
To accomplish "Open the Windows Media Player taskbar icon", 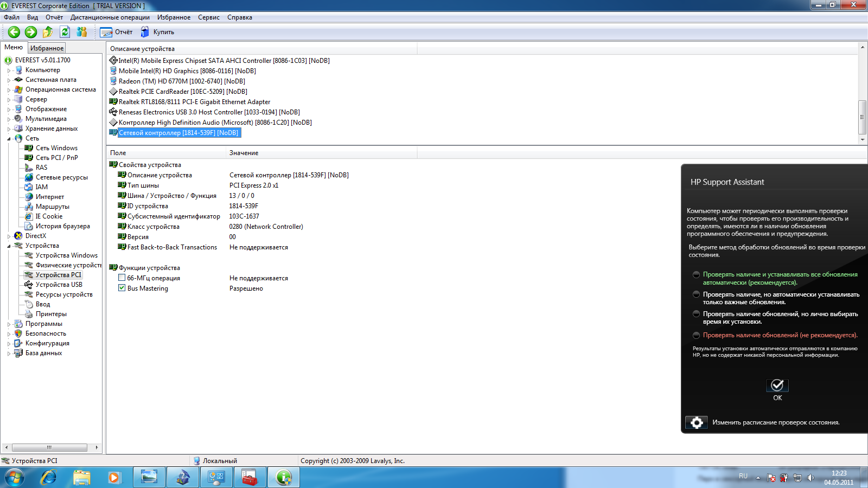I will coord(114,478).
